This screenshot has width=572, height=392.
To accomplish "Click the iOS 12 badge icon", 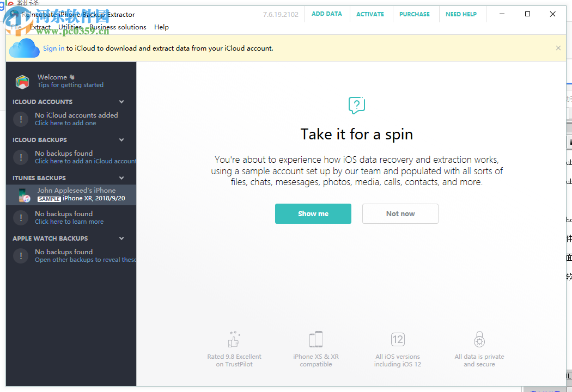I will point(398,340).
